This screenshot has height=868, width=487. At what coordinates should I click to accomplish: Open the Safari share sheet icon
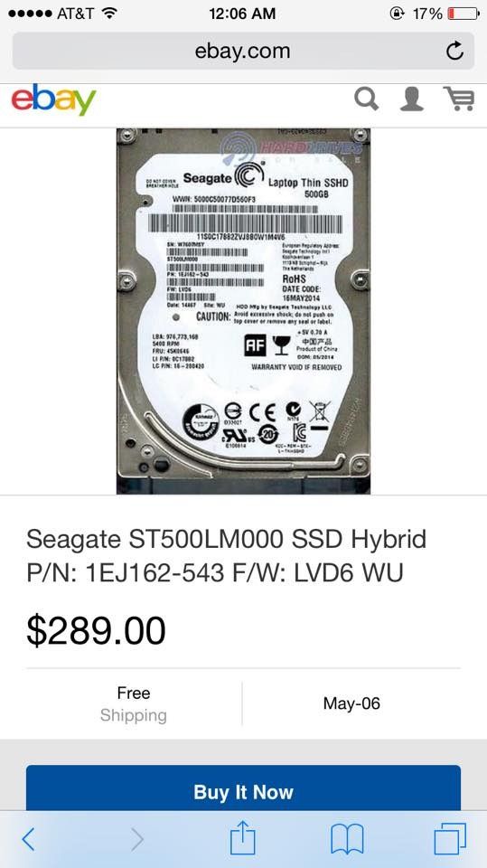click(243, 837)
